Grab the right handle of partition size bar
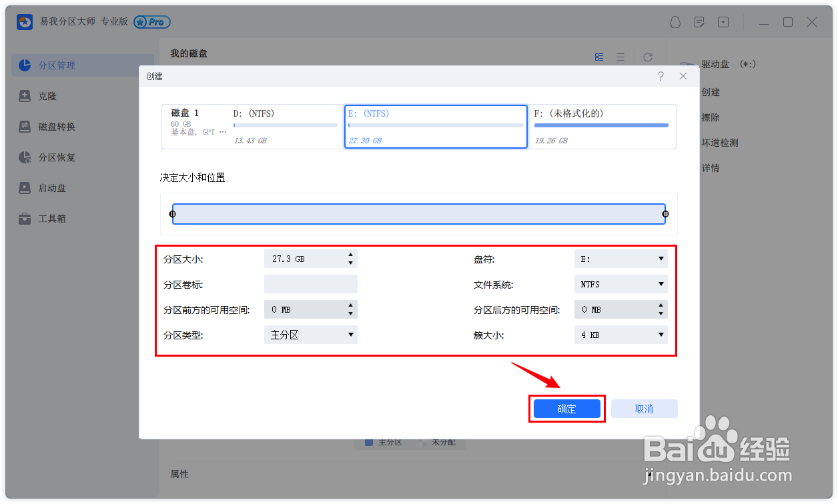Viewport: 838px width, 504px height. point(665,214)
